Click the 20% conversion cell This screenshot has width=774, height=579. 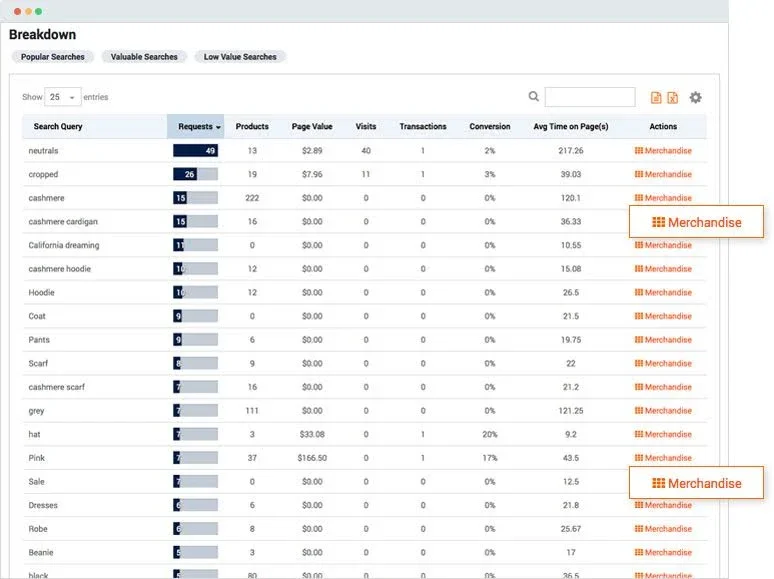490,434
